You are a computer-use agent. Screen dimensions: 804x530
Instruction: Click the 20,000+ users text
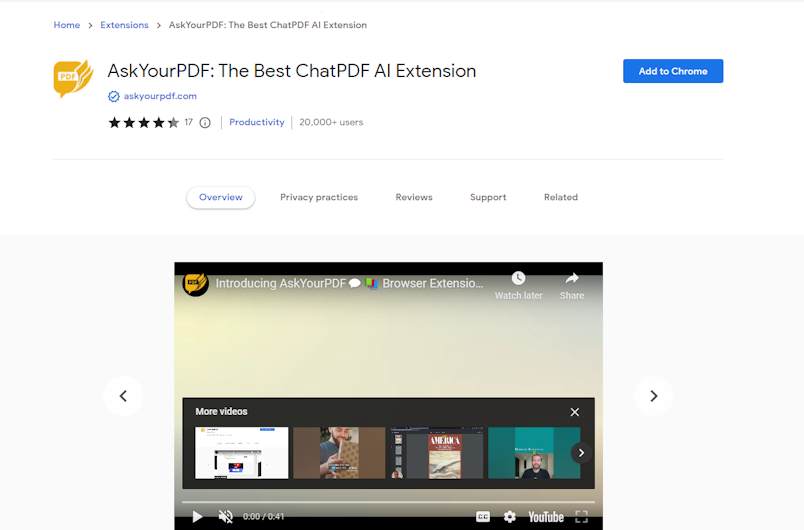pos(331,123)
